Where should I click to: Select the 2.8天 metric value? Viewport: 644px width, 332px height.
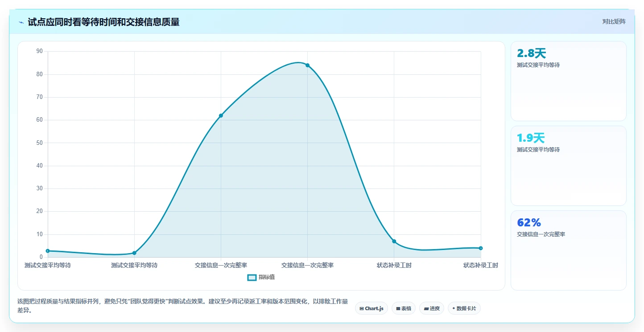pos(531,53)
